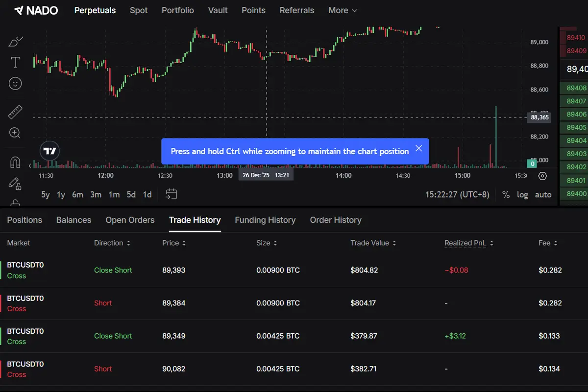The height and width of the screenshot is (392, 588).
Task: Click order book bid price 89402
Action: (576, 167)
